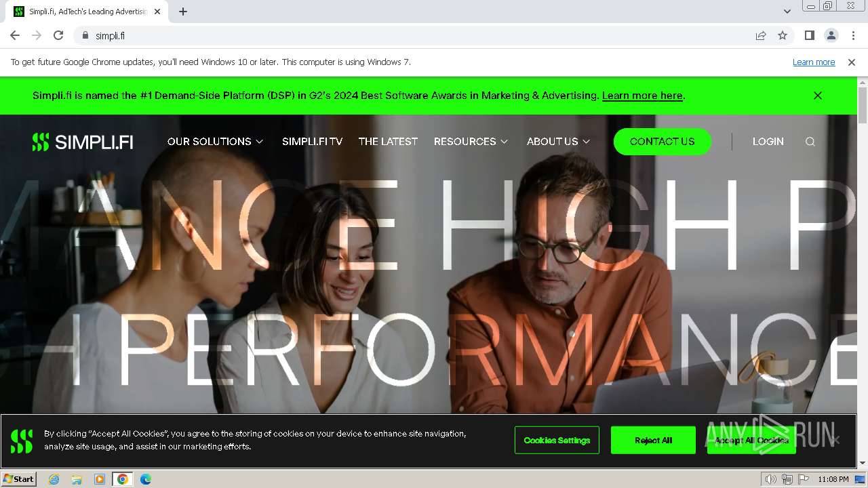Open a new browser tab
The image size is (868, 488).
coord(183,12)
